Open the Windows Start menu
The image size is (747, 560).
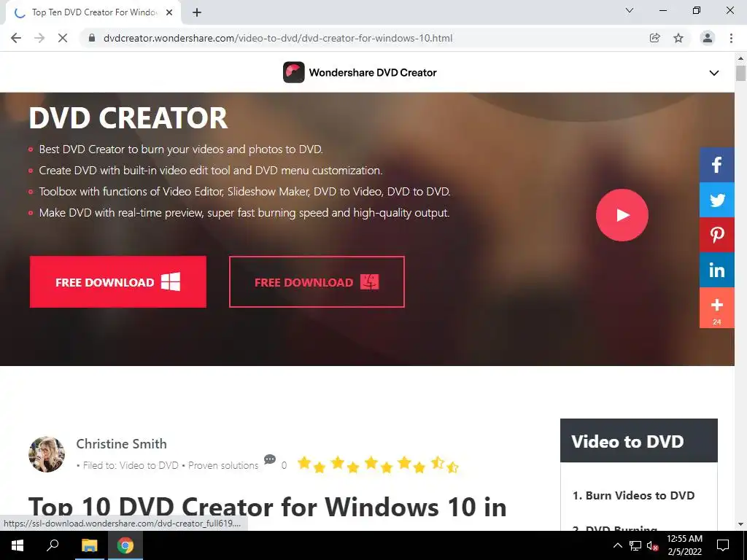click(x=18, y=545)
